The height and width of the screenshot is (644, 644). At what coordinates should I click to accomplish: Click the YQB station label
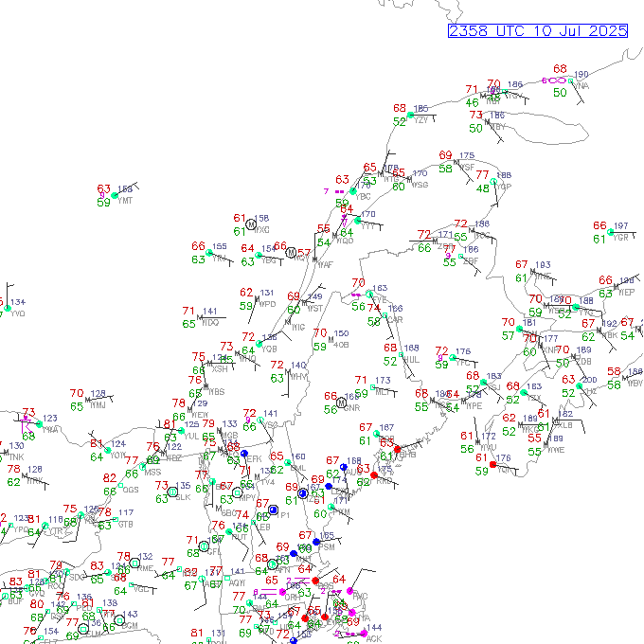[x=269, y=349]
